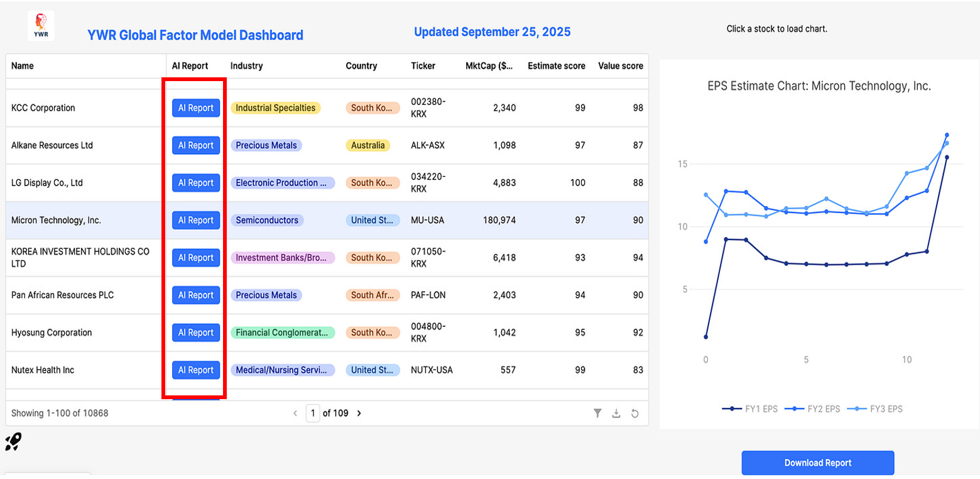This screenshot has width=980, height=479.
Task: Click the YWR logo icon
Action: tap(41, 26)
